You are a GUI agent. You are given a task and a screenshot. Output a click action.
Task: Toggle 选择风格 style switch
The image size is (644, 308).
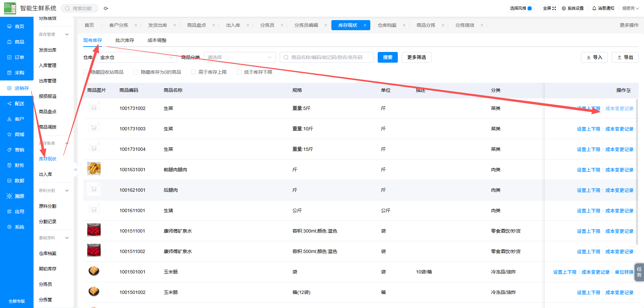(x=530, y=8)
